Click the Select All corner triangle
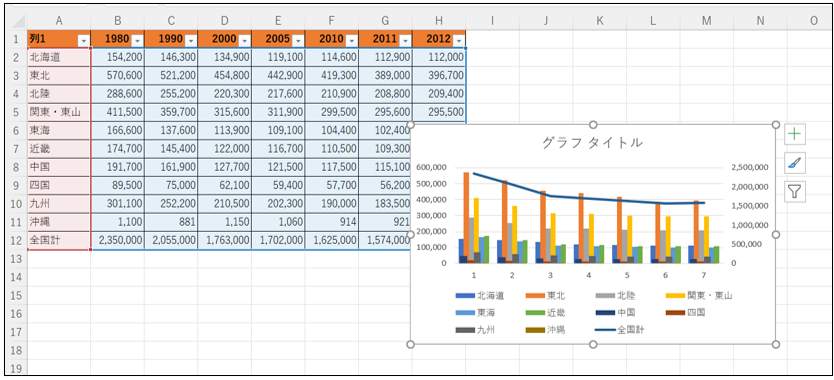This screenshot has height=380, width=834. tap(18, 22)
